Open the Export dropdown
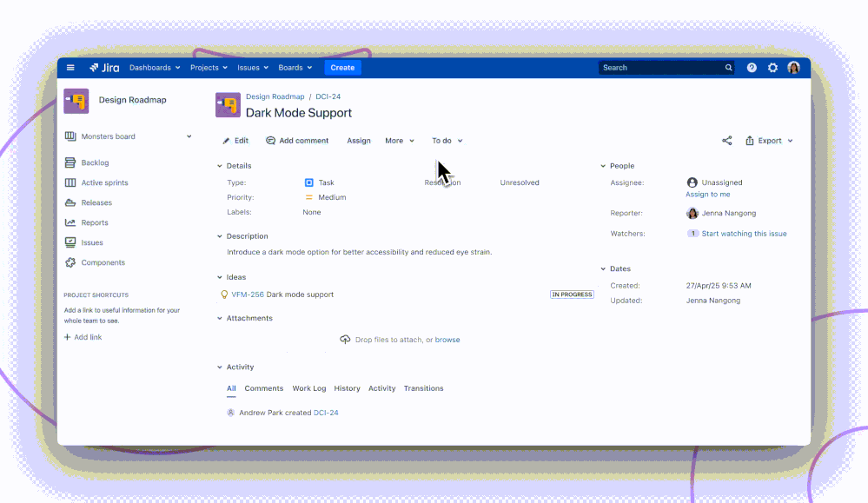The height and width of the screenshot is (503, 868). coord(770,140)
